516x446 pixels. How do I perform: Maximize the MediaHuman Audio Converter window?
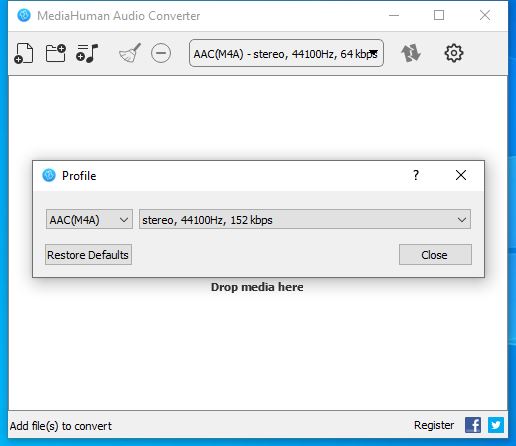click(x=439, y=15)
